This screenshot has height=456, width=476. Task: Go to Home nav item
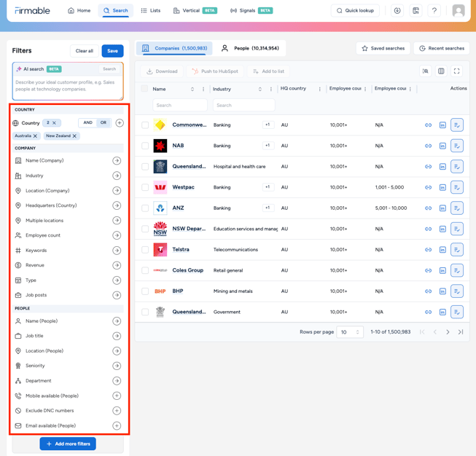tap(79, 11)
